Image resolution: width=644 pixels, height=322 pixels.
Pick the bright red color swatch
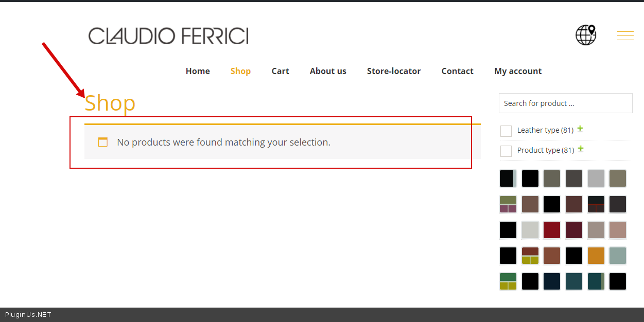pyautogui.click(x=552, y=230)
